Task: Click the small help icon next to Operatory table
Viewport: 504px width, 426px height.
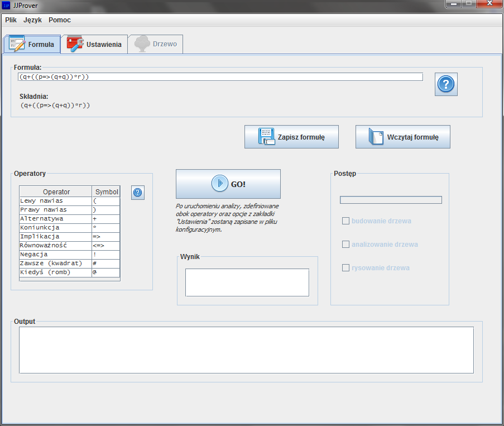Action: point(138,193)
